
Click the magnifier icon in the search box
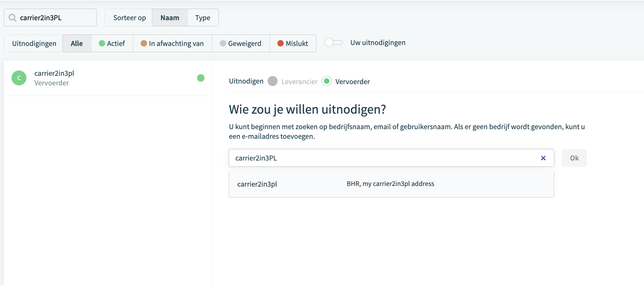tap(12, 18)
